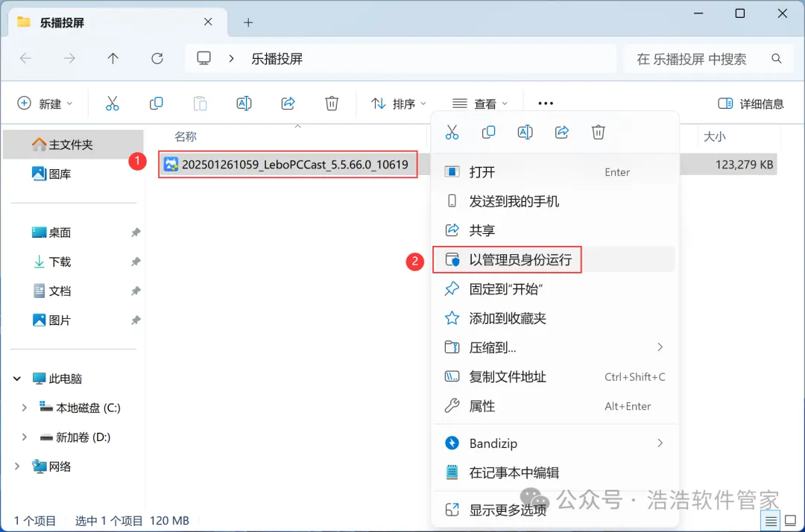The height and width of the screenshot is (532, 805).
Task: Expand the 压缩到... submenu
Action: click(660, 347)
